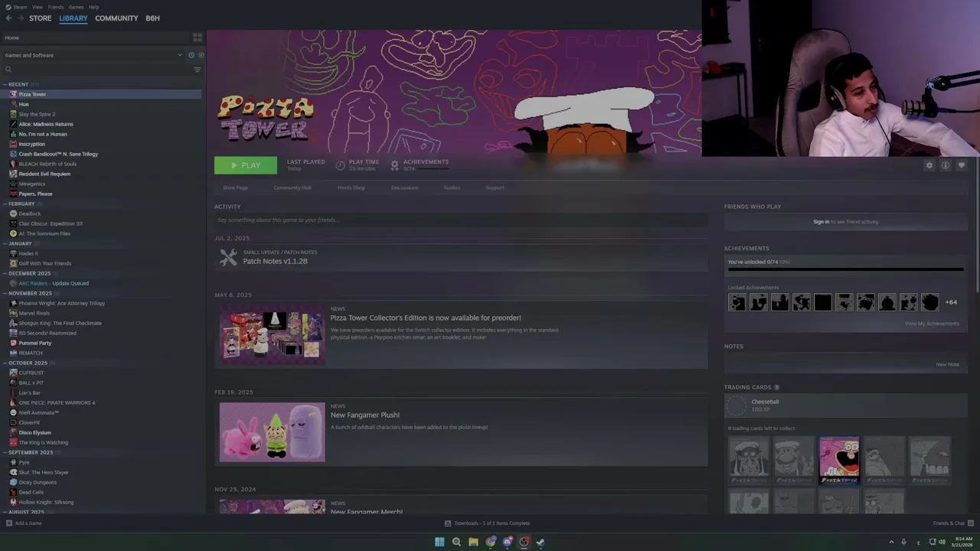Image resolution: width=980 pixels, height=551 pixels.
Task: Open Friends & Chat
Action: click(952, 523)
